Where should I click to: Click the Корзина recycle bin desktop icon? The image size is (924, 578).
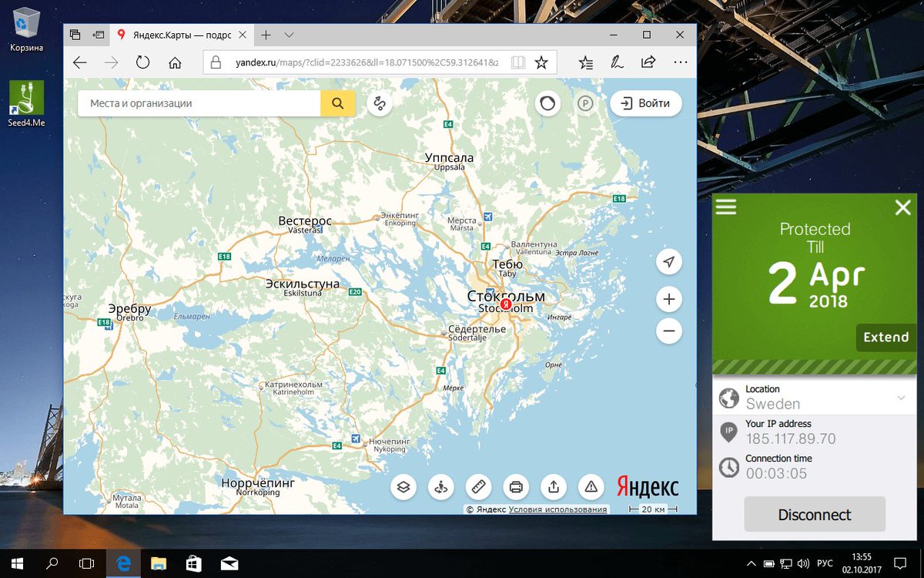tap(26, 29)
